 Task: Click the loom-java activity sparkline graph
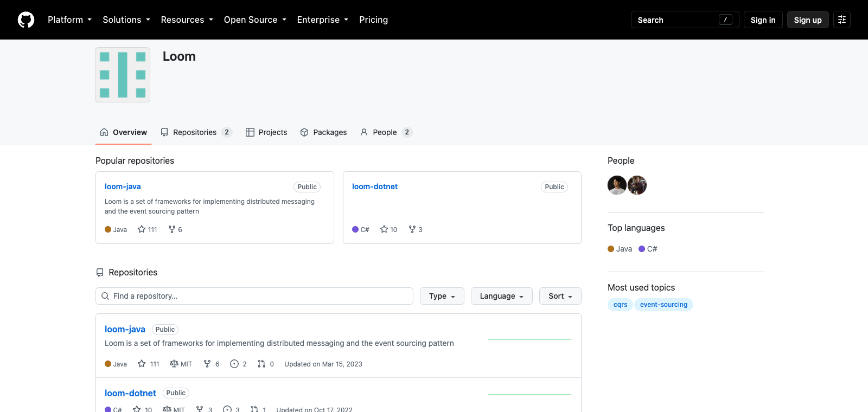[530, 339]
